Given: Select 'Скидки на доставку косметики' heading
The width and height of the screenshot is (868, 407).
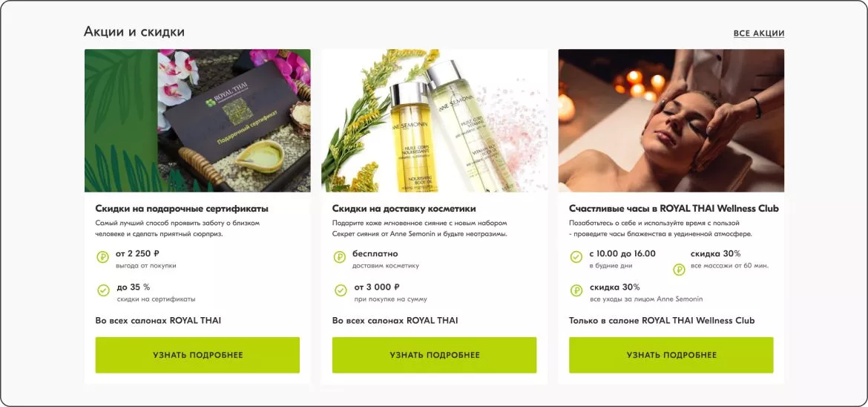Looking at the screenshot, I should (x=404, y=209).
